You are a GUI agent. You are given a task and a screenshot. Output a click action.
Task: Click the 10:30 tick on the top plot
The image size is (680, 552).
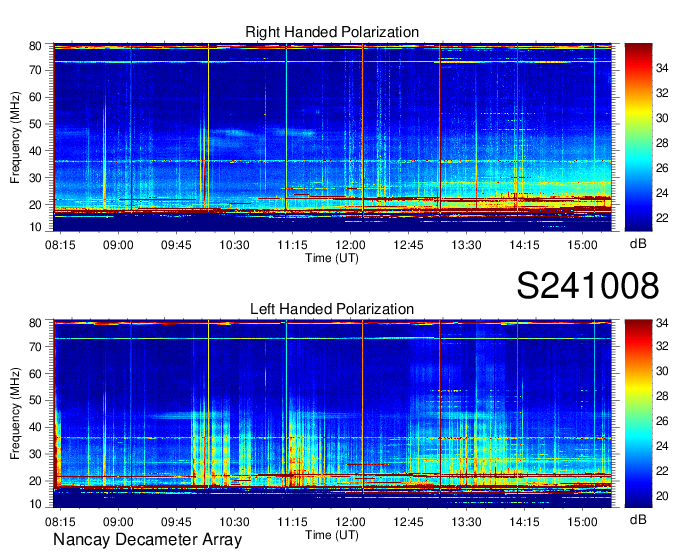pos(234,245)
